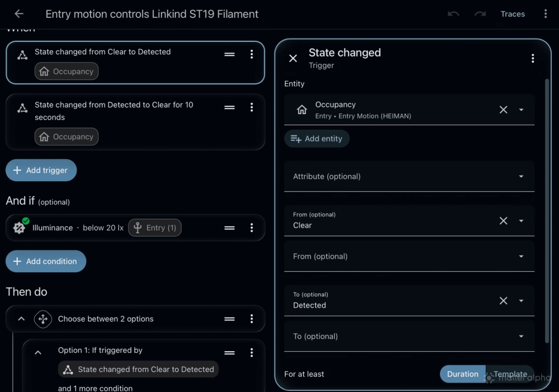Click drag handle on Choose between 2 options
559x392 pixels.
[230, 319]
